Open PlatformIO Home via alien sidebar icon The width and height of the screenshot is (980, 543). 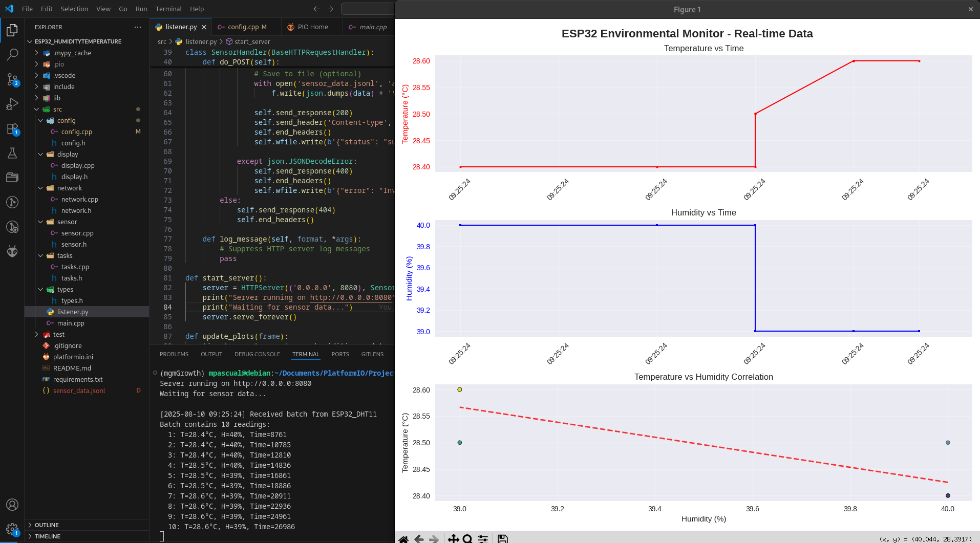coord(12,251)
